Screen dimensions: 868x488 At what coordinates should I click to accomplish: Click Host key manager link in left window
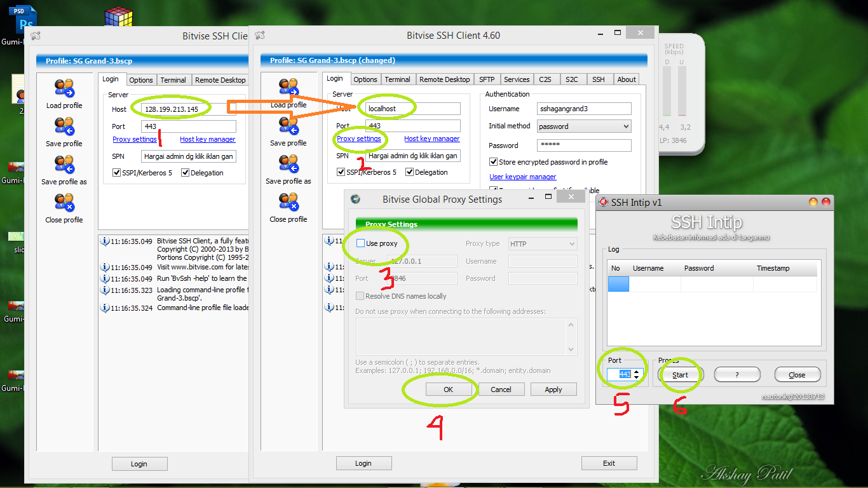208,139
